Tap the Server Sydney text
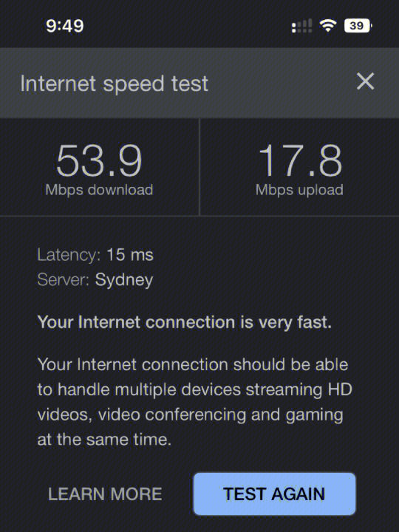This screenshot has width=399, height=532. coord(95,280)
